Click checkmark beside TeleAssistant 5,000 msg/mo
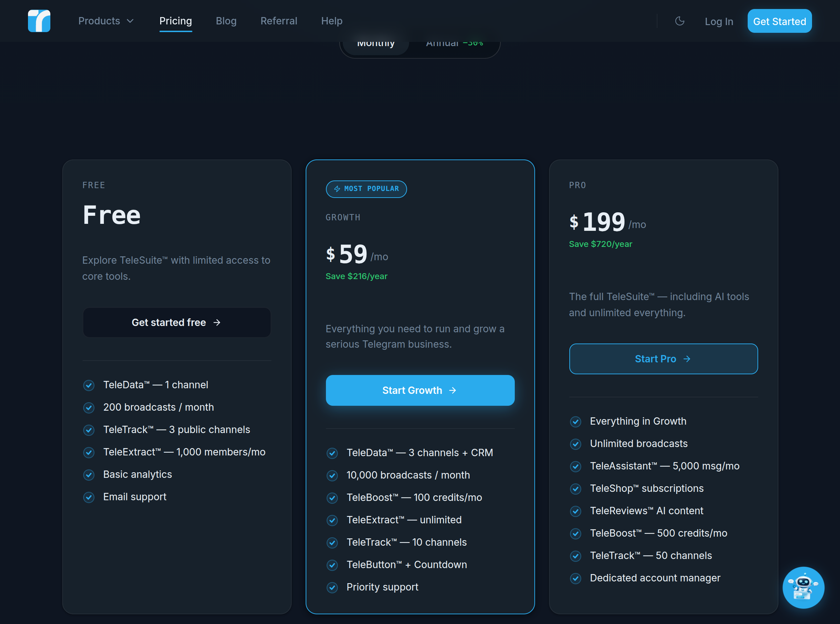This screenshot has width=840, height=624. pyautogui.click(x=576, y=466)
